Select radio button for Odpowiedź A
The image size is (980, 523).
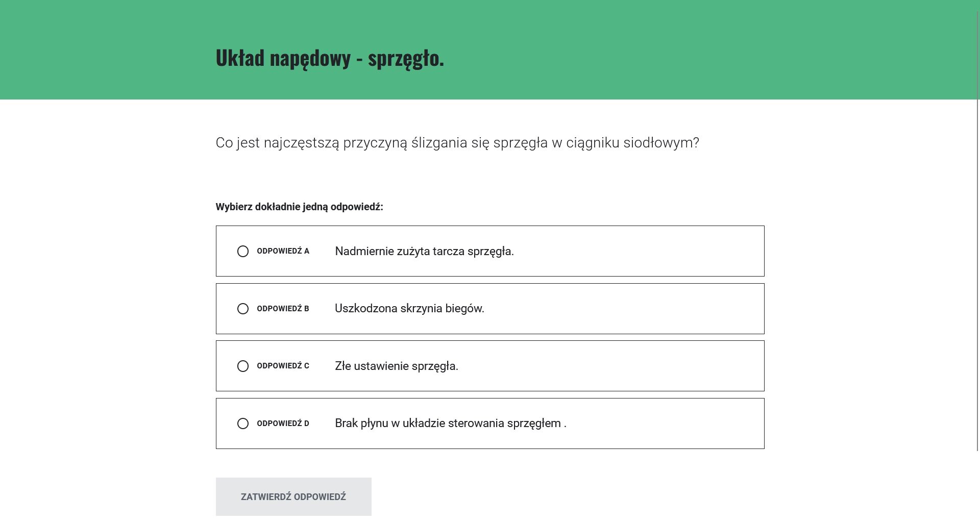[242, 251]
